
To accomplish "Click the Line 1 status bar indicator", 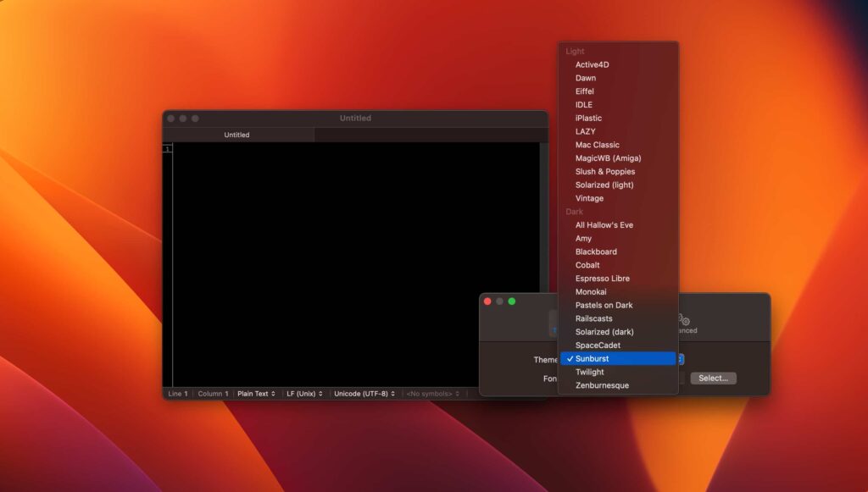I will (176, 393).
